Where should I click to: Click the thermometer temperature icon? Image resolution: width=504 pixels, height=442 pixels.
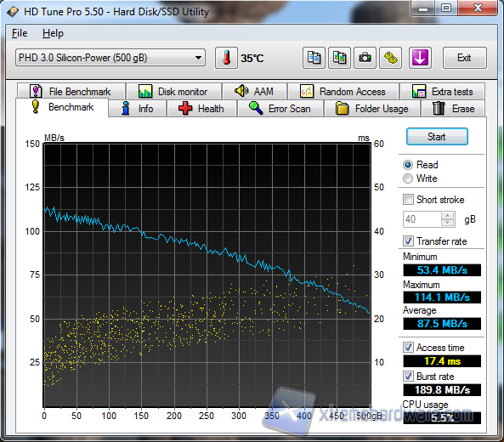(227, 58)
